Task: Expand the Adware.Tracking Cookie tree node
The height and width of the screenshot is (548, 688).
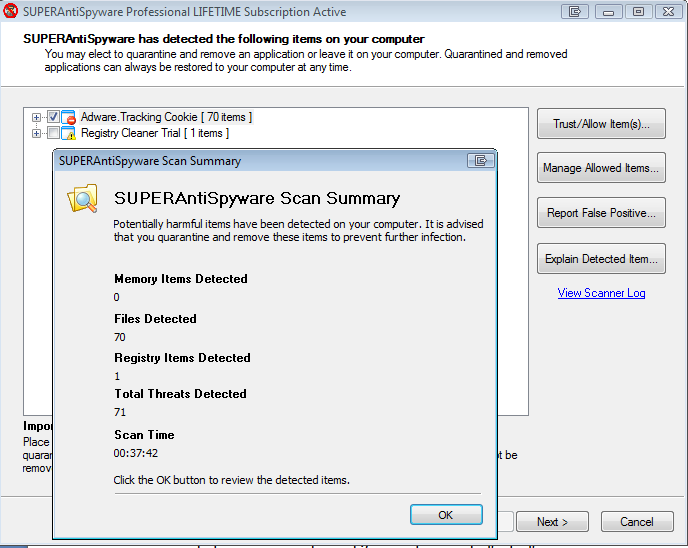Action: (37, 118)
